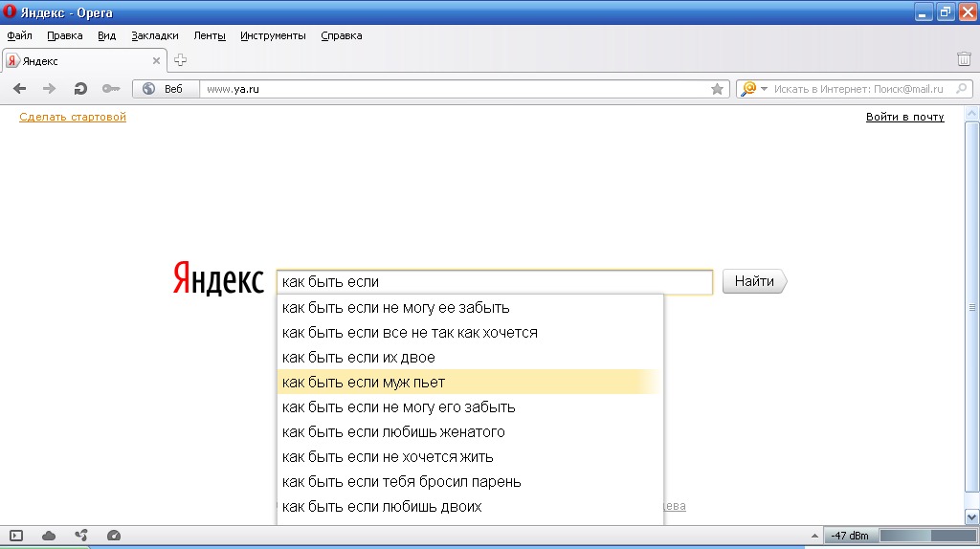Open the Opera Link sync icon
Image resolution: width=980 pixels, height=549 pixels.
point(81,536)
